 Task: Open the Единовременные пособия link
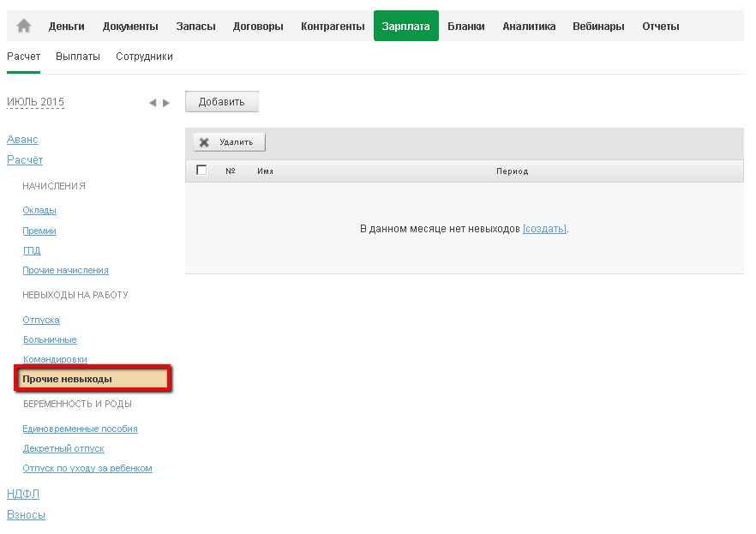pyautogui.click(x=80, y=429)
